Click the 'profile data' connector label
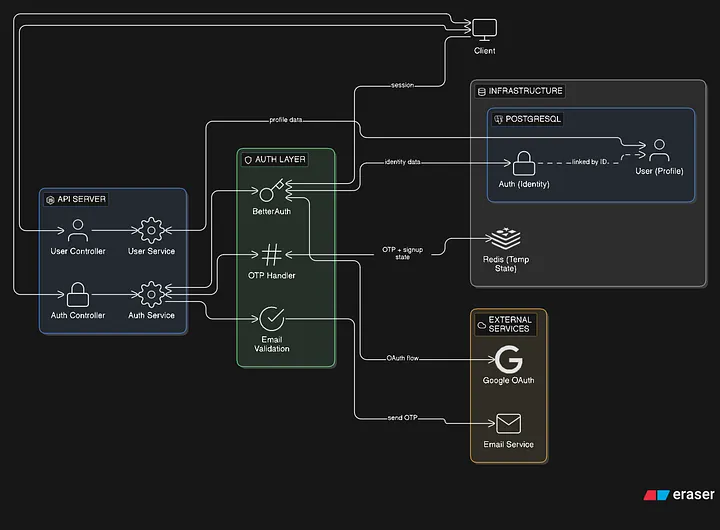The image size is (720, 530). coord(286,120)
